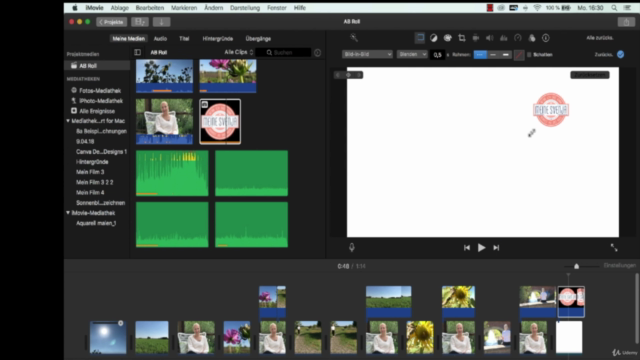The image size is (640, 360).
Task: Click the share export icon
Action: [626, 22]
